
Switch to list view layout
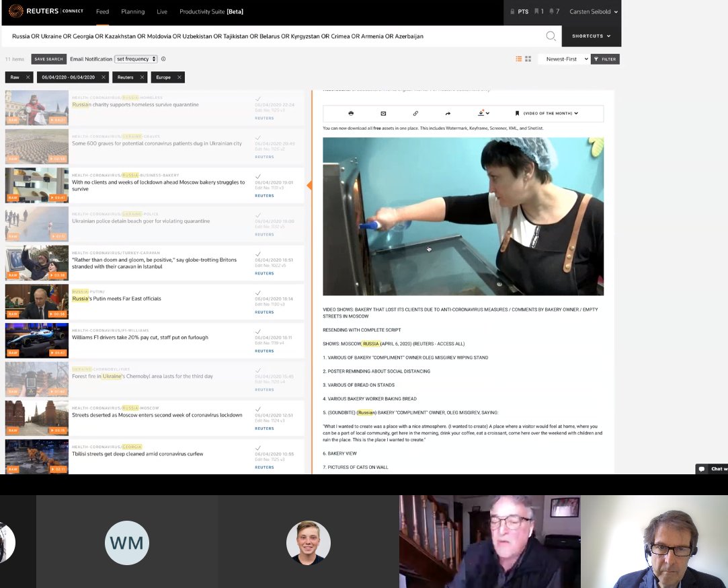click(x=518, y=59)
